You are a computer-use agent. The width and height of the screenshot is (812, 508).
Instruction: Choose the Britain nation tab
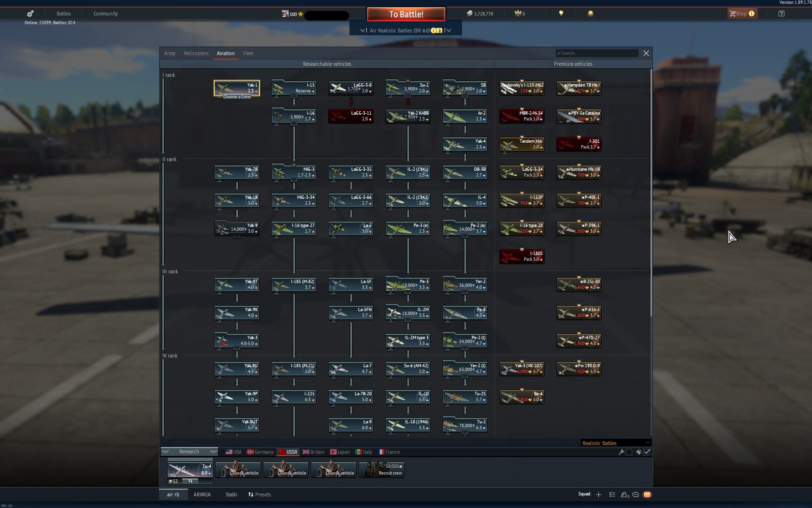(314, 452)
